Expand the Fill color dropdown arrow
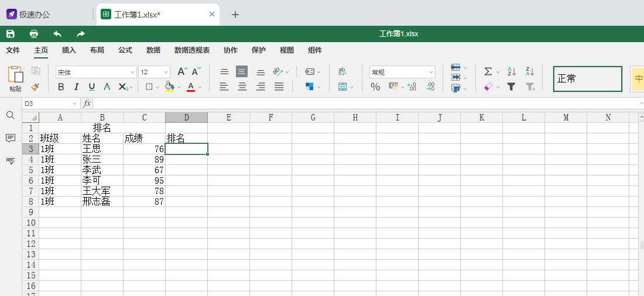This screenshot has height=296, width=644. (x=179, y=87)
